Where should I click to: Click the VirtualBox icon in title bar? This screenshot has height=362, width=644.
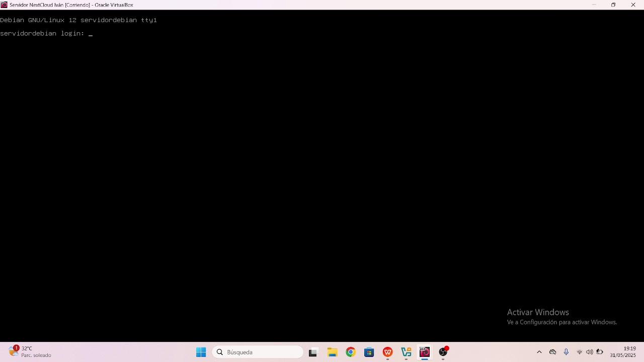click(4, 5)
